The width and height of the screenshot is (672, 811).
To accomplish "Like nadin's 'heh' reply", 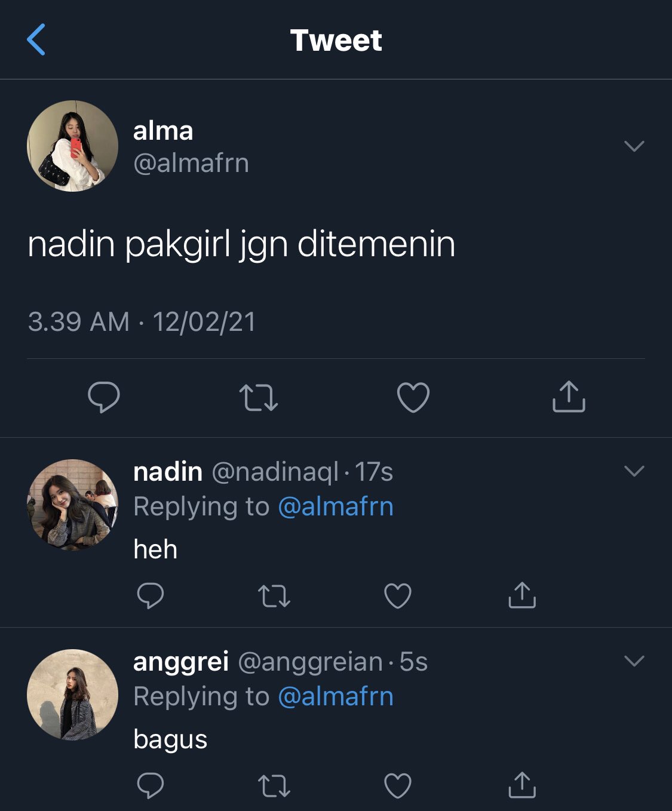I will 398,595.
